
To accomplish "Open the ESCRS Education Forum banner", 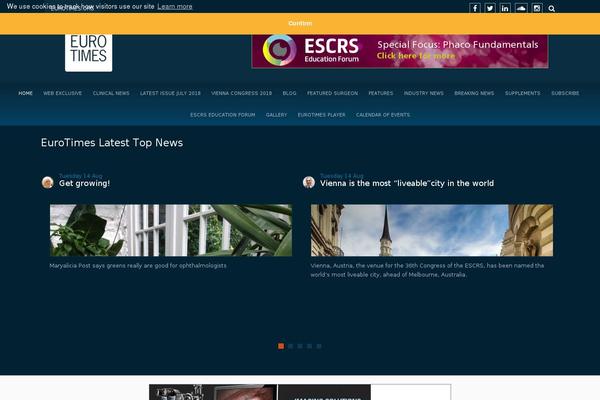I will coord(400,51).
